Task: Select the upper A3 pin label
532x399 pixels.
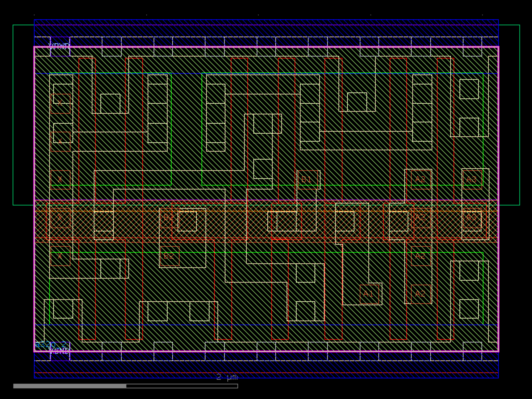Action: pos(472,179)
